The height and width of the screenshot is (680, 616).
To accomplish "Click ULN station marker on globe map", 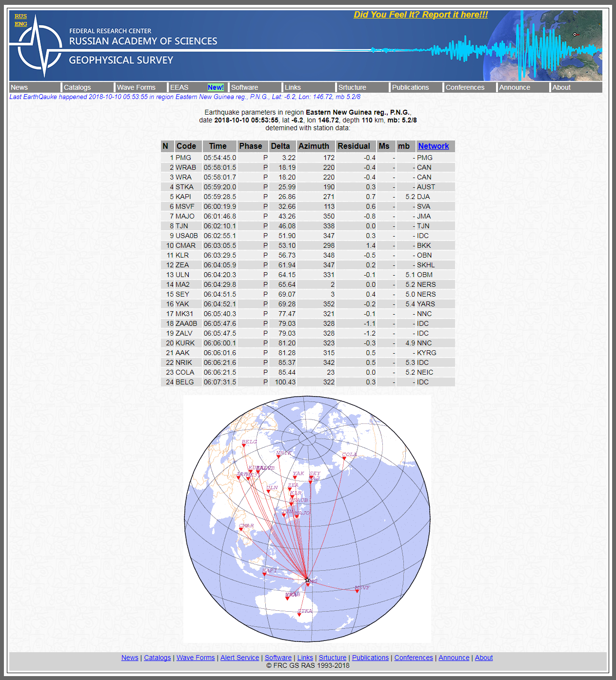I will pos(268,492).
